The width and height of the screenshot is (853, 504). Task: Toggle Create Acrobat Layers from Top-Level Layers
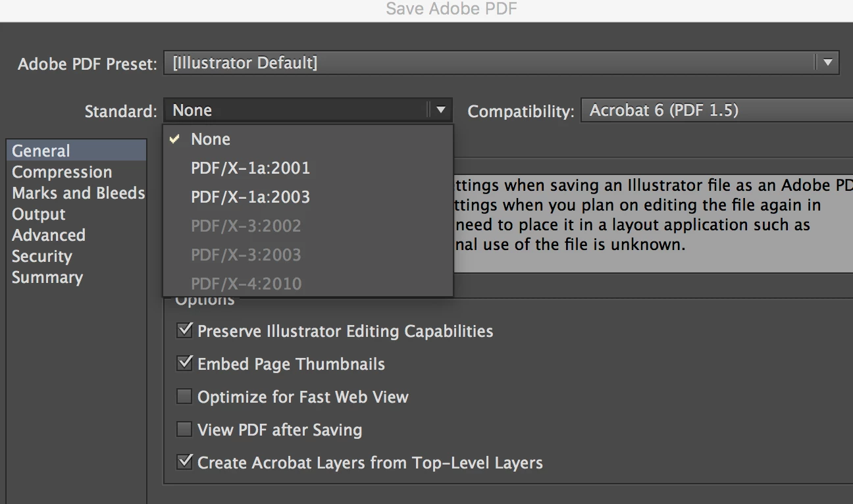click(x=185, y=462)
